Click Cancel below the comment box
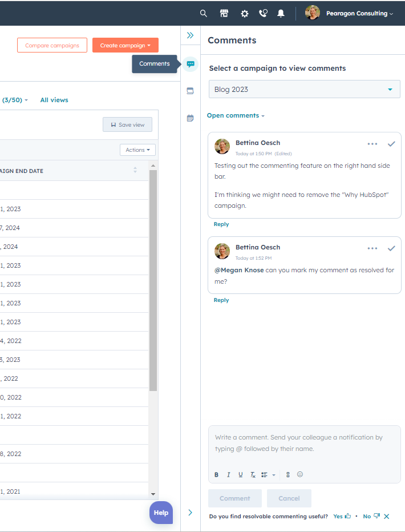 click(289, 498)
